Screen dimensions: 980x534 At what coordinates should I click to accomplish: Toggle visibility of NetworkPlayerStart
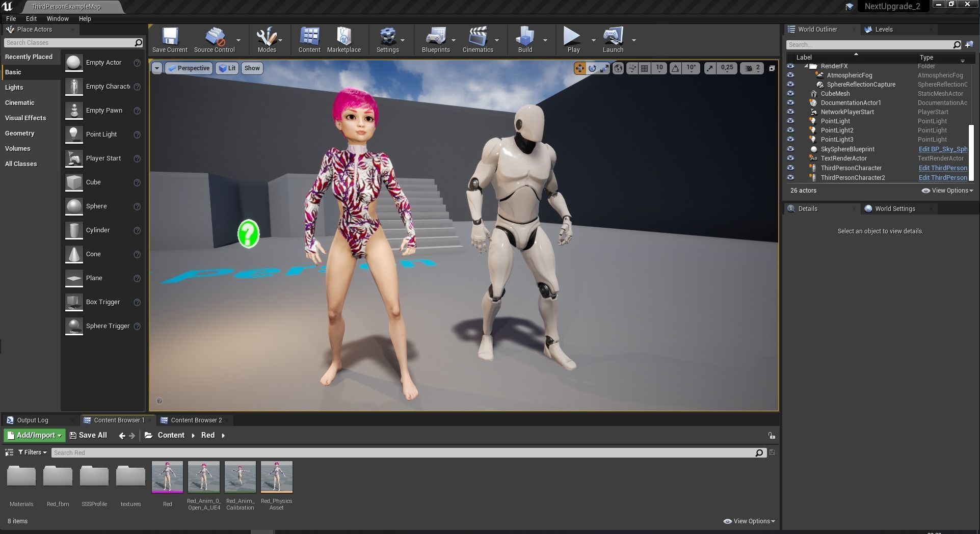tap(790, 112)
